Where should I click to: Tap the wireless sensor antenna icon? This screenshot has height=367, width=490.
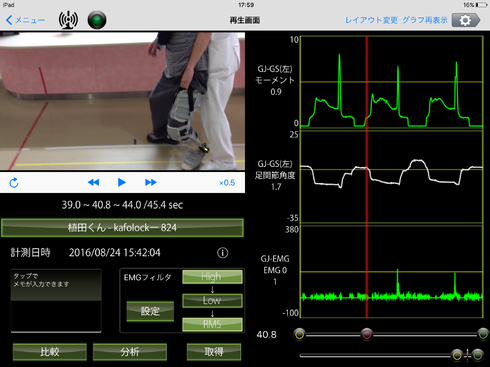pos(68,20)
